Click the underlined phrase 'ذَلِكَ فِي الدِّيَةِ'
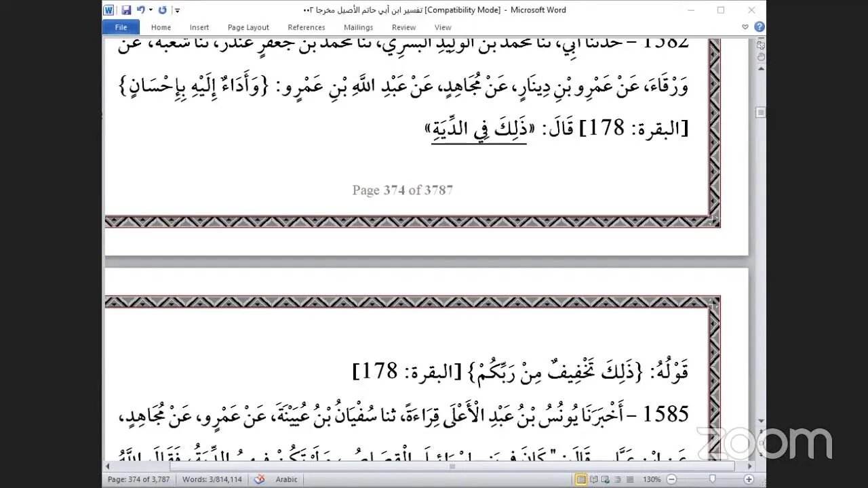The image size is (868, 488). click(x=479, y=129)
